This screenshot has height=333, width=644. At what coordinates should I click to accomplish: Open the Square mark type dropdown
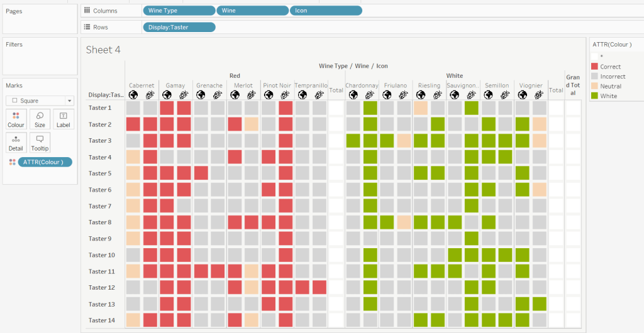[40, 101]
